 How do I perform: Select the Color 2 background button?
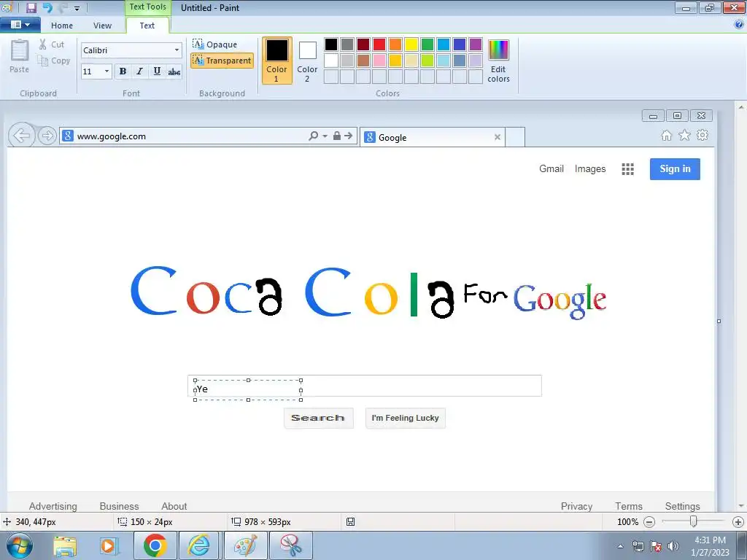click(x=307, y=61)
